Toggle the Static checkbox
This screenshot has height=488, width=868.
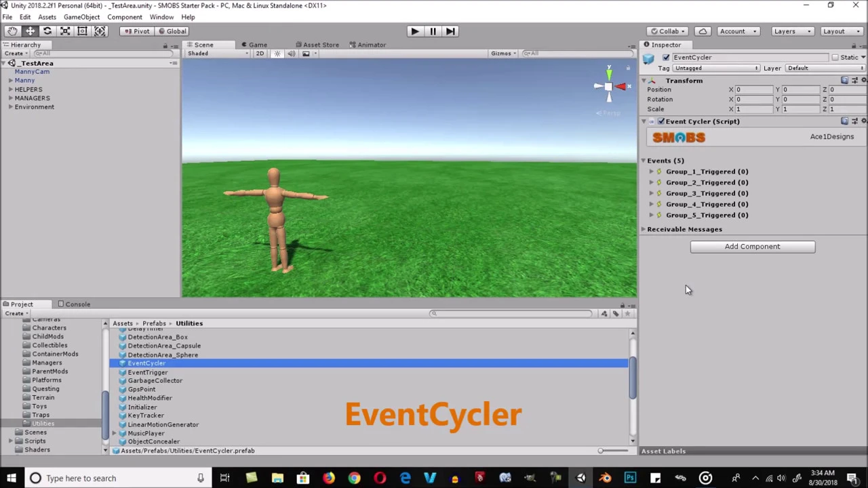(835, 58)
